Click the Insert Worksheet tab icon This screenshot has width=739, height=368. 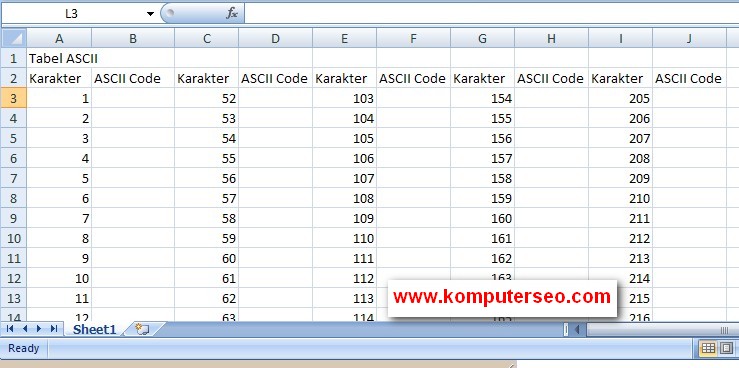point(142,329)
